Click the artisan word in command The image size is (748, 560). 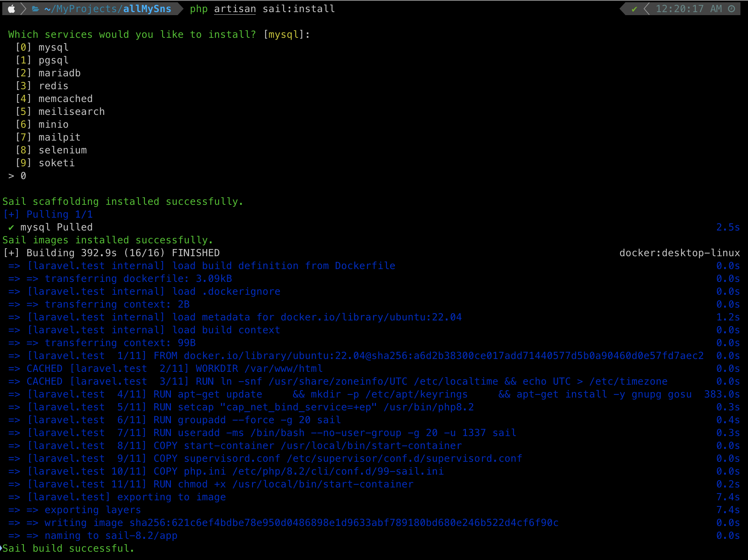(x=235, y=9)
